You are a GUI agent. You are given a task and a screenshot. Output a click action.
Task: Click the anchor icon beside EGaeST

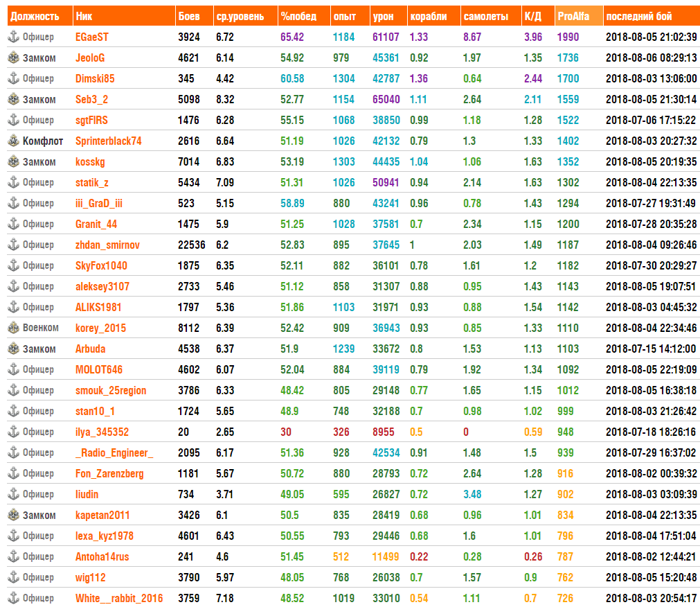tap(13, 37)
